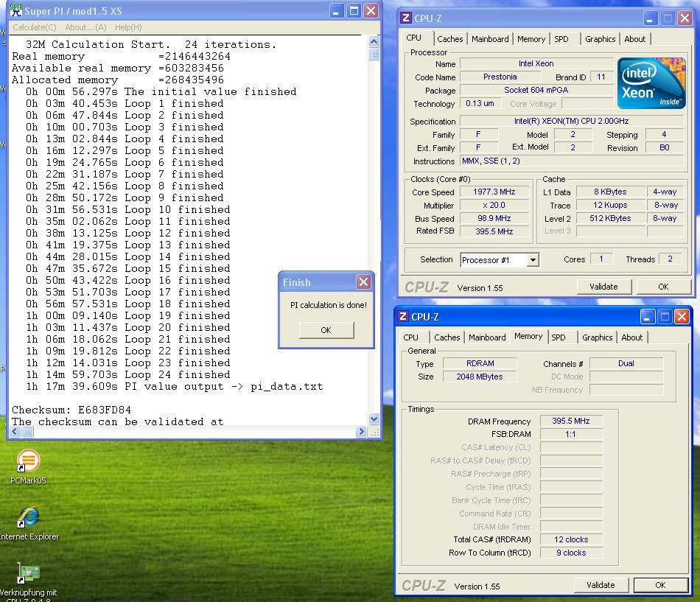Click the Super PI title bar icon
Viewport: 700px width, 602px height.
(16, 11)
